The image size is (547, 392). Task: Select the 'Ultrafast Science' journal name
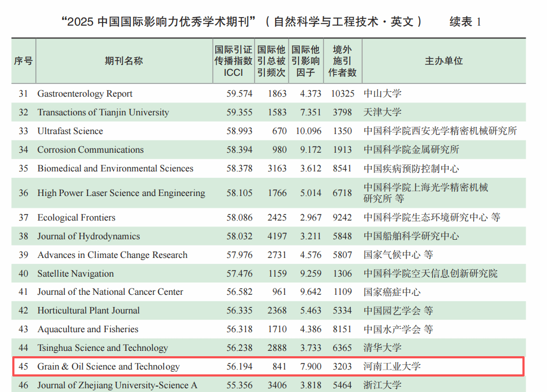pyautogui.click(x=70, y=131)
